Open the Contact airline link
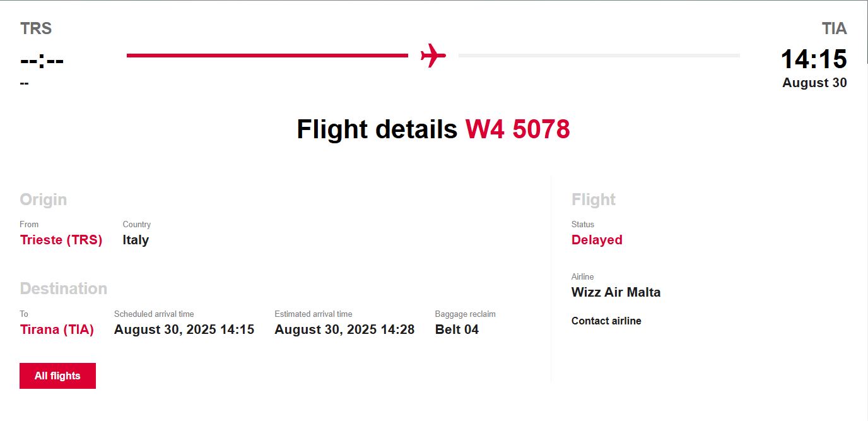Screen dimensions: 868x421 606,321
